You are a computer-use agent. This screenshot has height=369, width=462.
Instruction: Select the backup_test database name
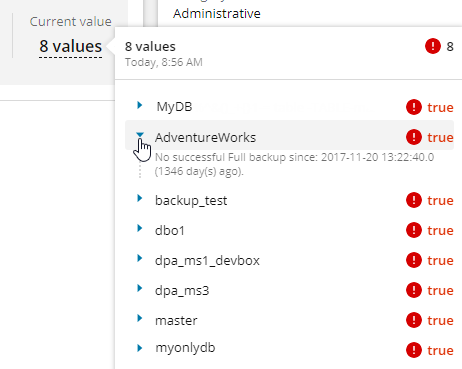(191, 201)
